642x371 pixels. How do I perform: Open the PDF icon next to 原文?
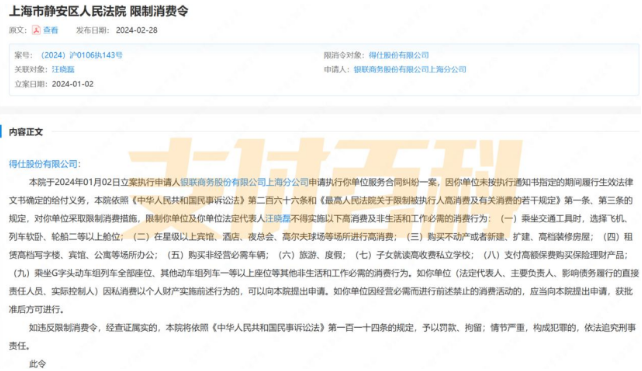tap(36, 30)
